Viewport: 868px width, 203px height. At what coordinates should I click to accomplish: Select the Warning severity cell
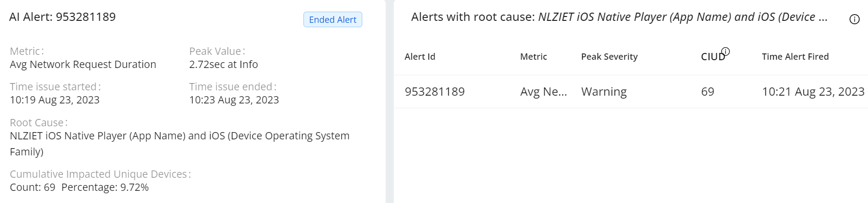tap(603, 92)
